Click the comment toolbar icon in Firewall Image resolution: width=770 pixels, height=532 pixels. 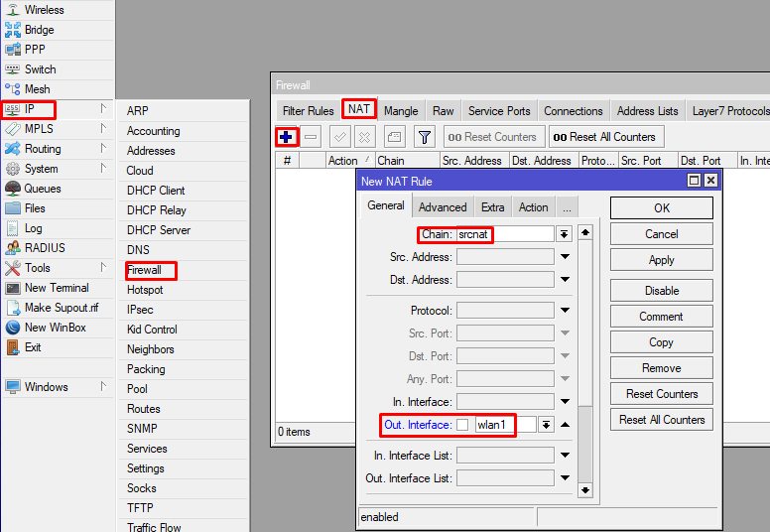pyautogui.click(x=394, y=137)
